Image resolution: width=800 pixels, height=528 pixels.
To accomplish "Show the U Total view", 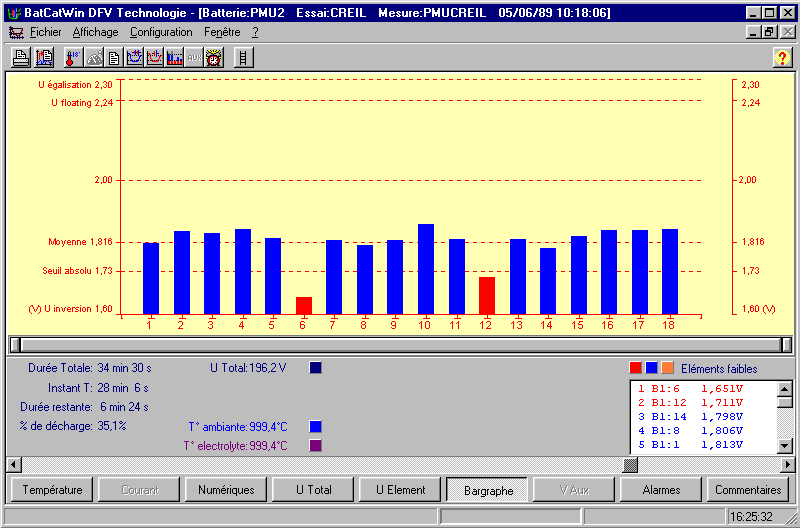I will tap(313, 490).
